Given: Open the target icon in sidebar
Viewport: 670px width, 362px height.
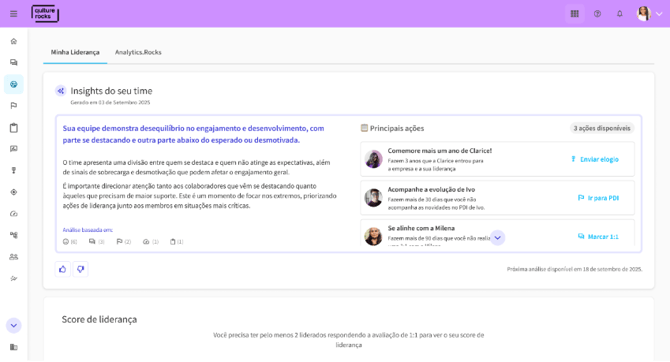Looking at the screenshot, I should coord(14,192).
